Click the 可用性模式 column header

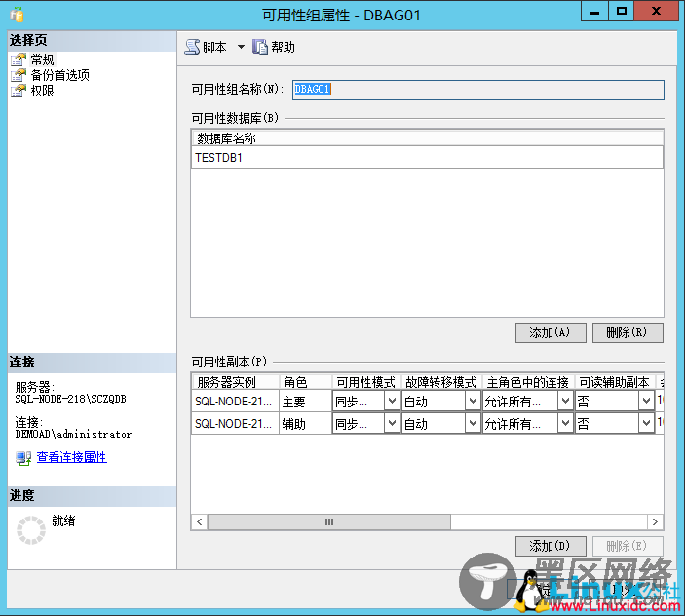click(x=366, y=382)
